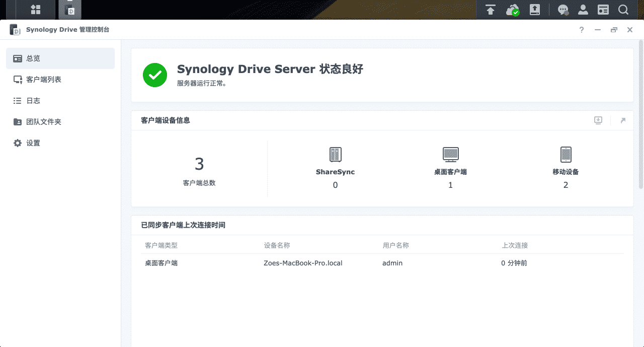The height and width of the screenshot is (347, 644).
Task: Select Synology Drive taskbar app icon
Action: click(x=70, y=10)
